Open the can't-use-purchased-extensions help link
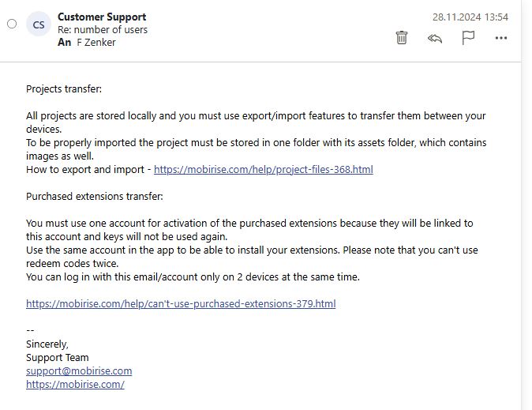The width and height of the screenshot is (532, 410). pyautogui.click(x=181, y=303)
